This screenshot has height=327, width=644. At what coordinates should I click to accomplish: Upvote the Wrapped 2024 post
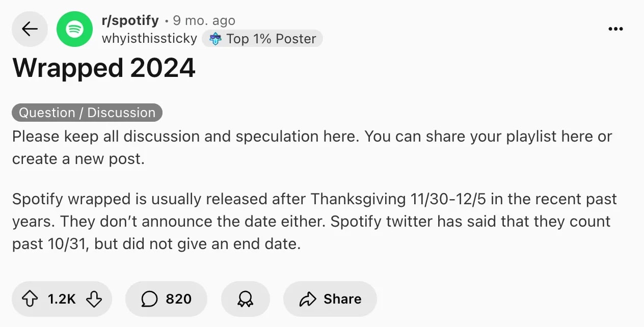32,299
